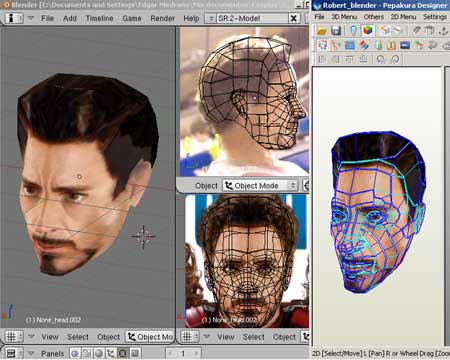450x360 pixels.
Task: Open Panels menu in Buttons window header
Action: pyautogui.click(x=52, y=353)
